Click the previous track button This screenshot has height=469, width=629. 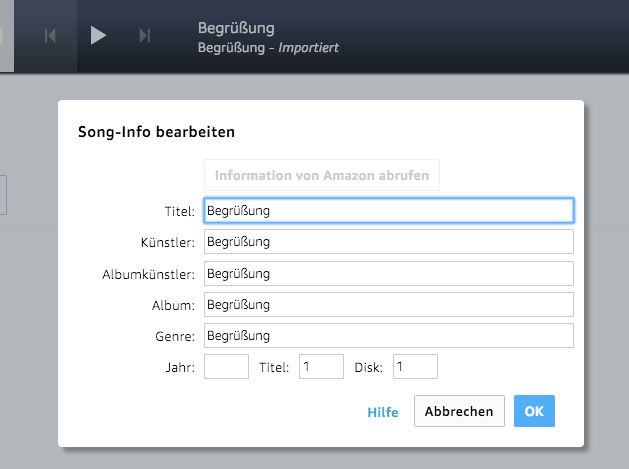51,36
